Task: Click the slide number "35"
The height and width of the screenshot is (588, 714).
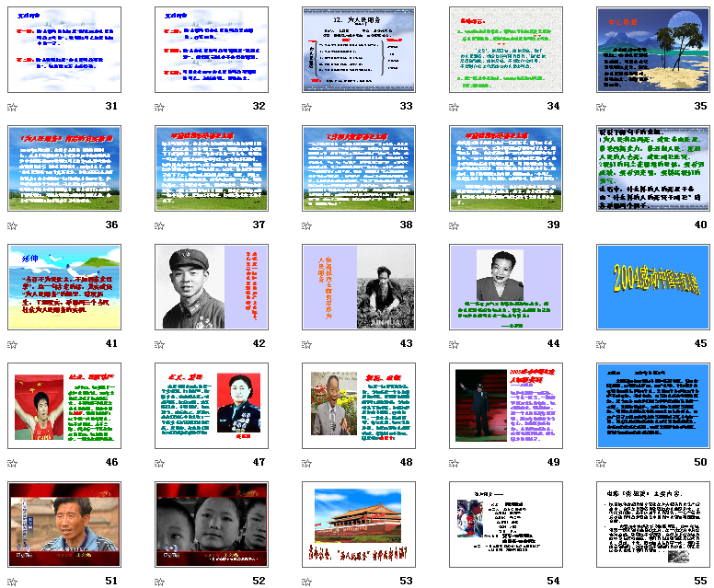Action: pos(700,106)
